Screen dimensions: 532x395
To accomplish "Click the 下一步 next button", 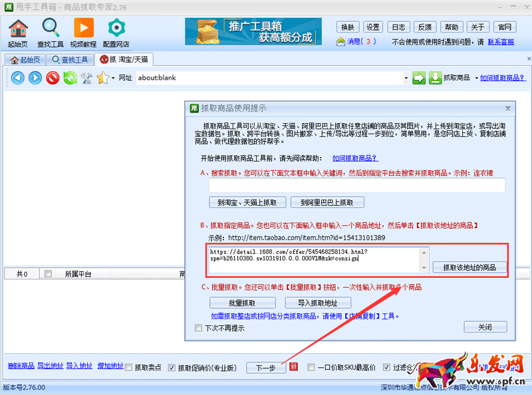I will click(x=265, y=368).
